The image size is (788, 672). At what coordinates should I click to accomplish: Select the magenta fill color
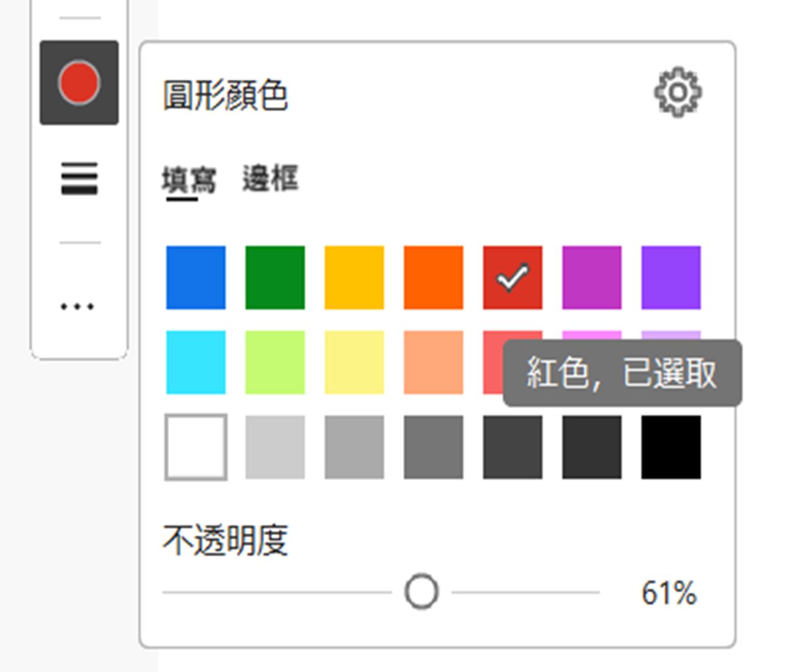[x=591, y=275]
